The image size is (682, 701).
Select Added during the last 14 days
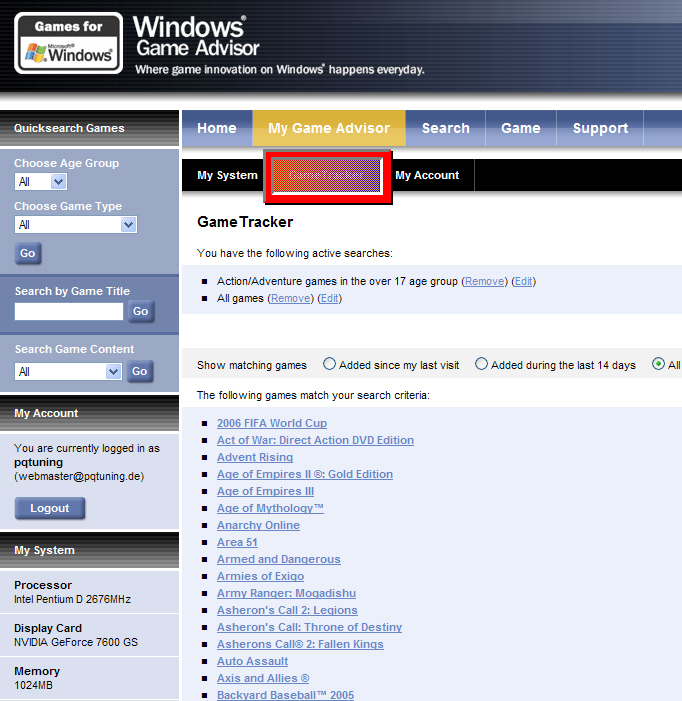[481, 364]
